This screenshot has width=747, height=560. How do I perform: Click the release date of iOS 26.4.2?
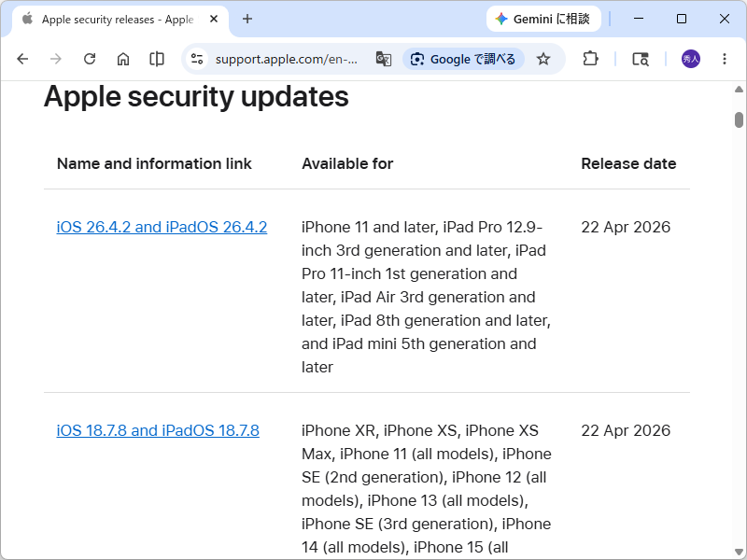click(x=626, y=227)
